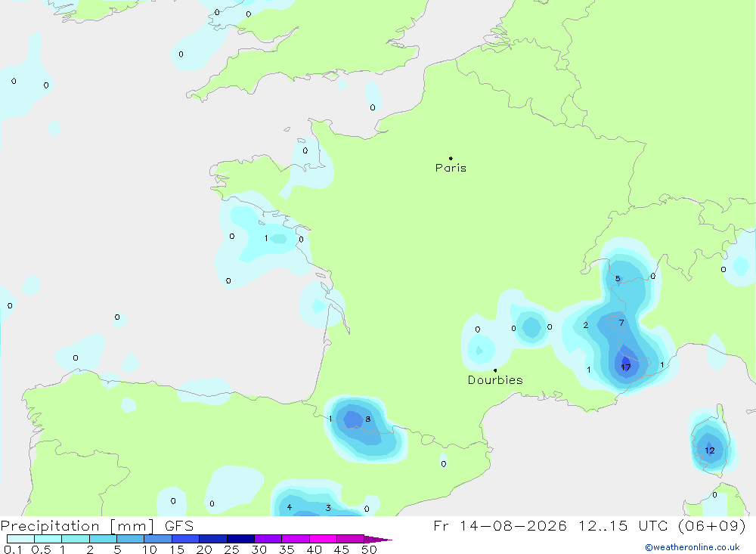This screenshot has height=554, width=756.
Task: Select the 30–35 mm legend swatch
Action: point(268,539)
